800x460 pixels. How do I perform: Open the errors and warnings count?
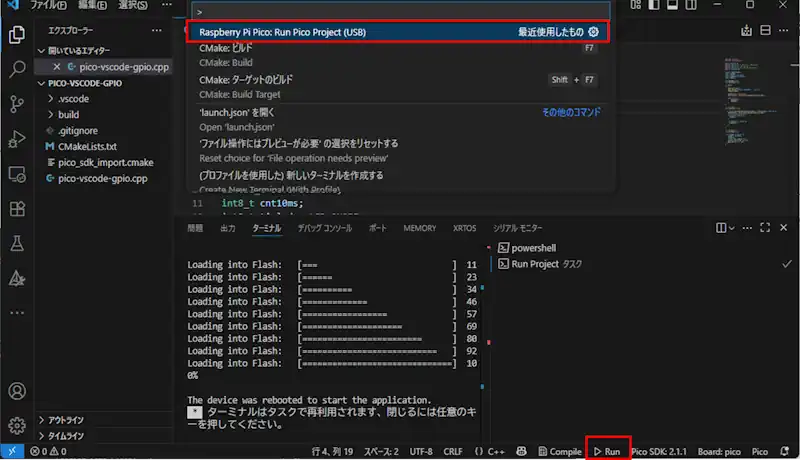(48, 451)
